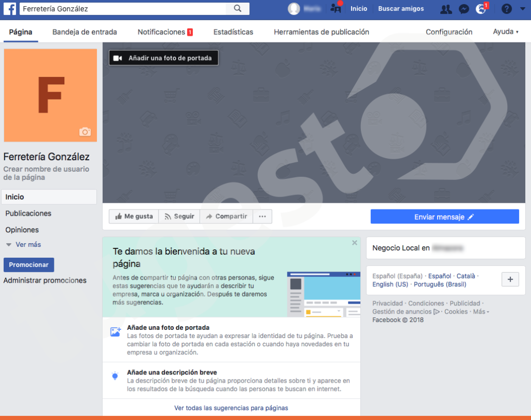Click the search field with Ferretería González
Viewport: 531px width, 420px height.
[x=122, y=8]
